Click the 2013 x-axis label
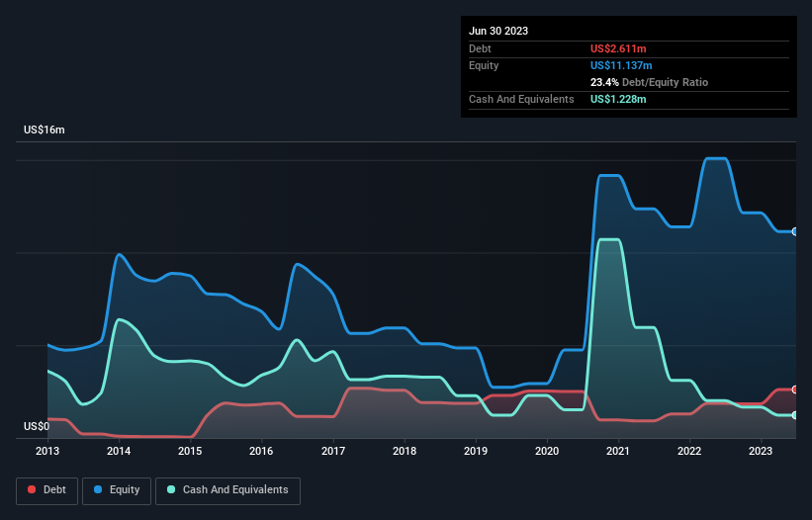Image resolution: width=812 pixels, height=520 pixels. [47, 451]
